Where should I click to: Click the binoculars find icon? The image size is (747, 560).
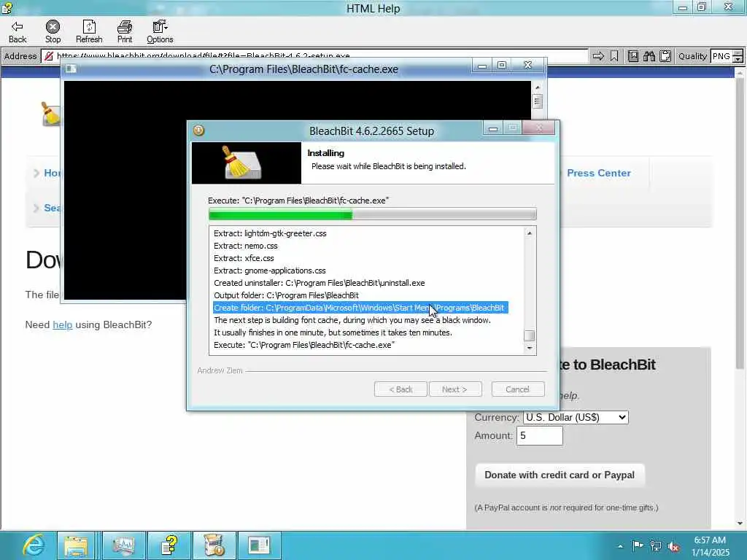point(649,56)
